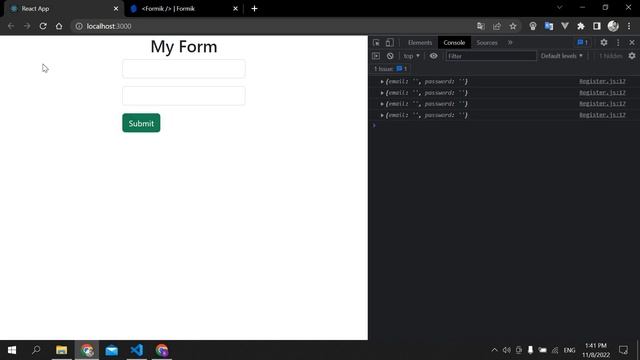The image size is (640, 360).
Task: Expand the first logged email object
Action: pos(382,82)
